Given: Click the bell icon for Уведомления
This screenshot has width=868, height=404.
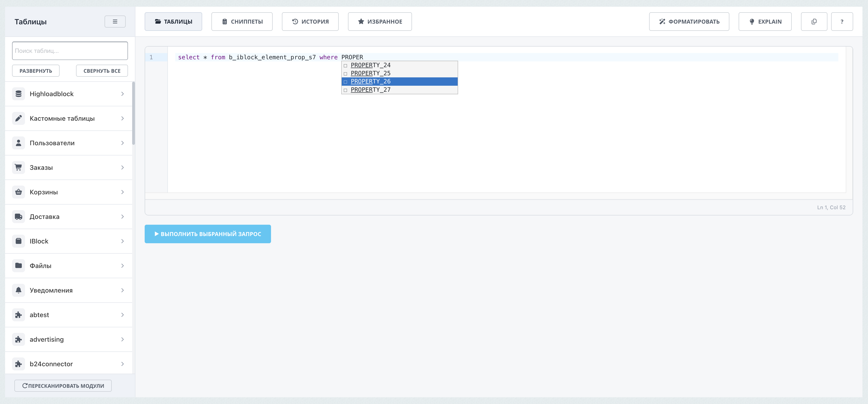Looking at the screenshot, I should 19,290.
